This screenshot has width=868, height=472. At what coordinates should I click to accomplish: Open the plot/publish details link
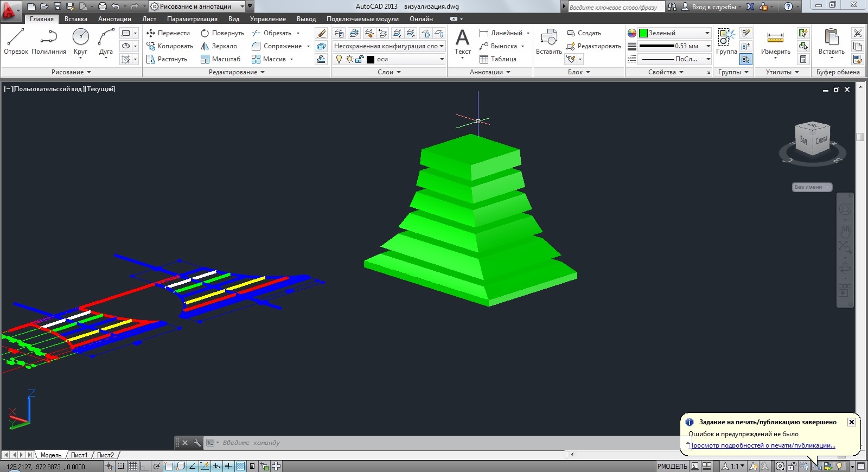click(x=763, y=445)
